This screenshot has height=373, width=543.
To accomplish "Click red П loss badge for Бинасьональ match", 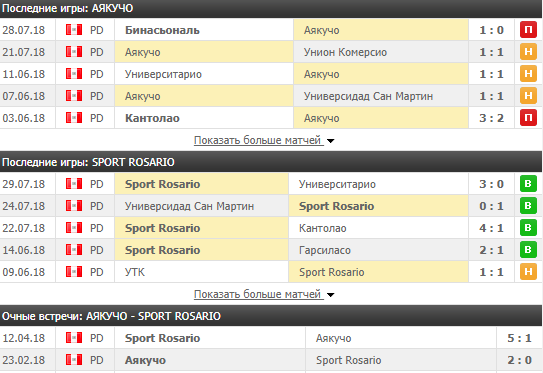I will tap(528, 30).
